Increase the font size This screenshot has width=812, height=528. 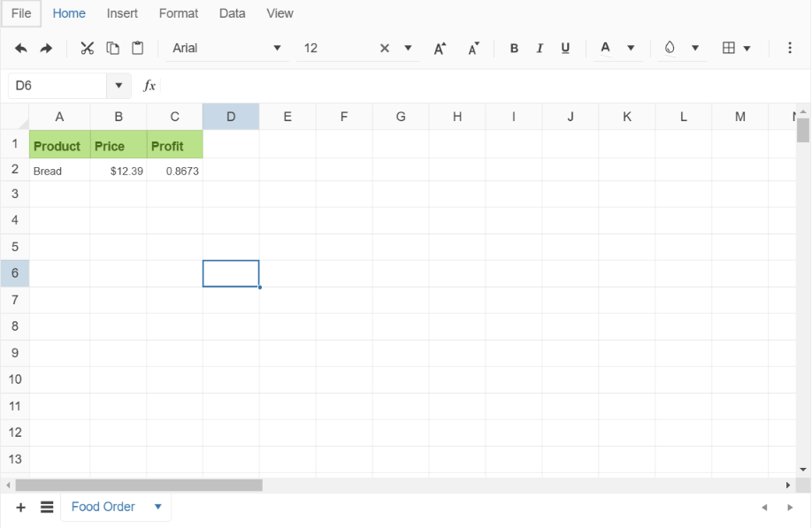(x=440, y=49)
